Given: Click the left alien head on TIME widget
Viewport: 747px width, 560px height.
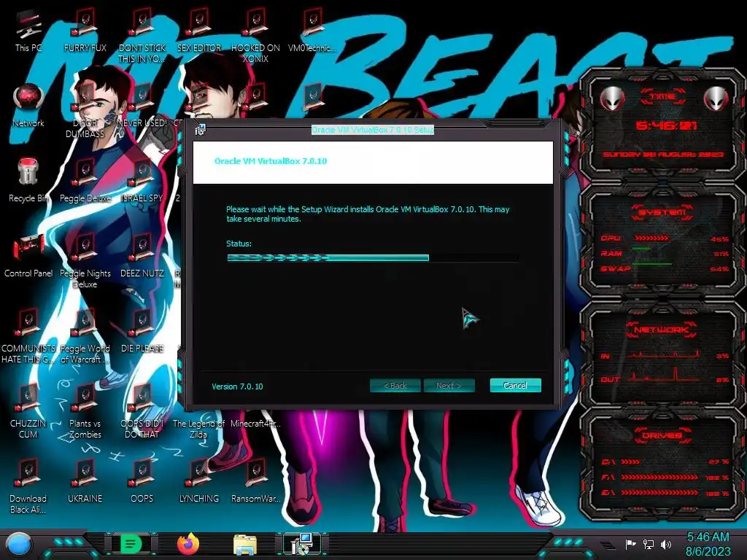Looking at the screenshot, I should pyautogui.click(x=612, y=98).
